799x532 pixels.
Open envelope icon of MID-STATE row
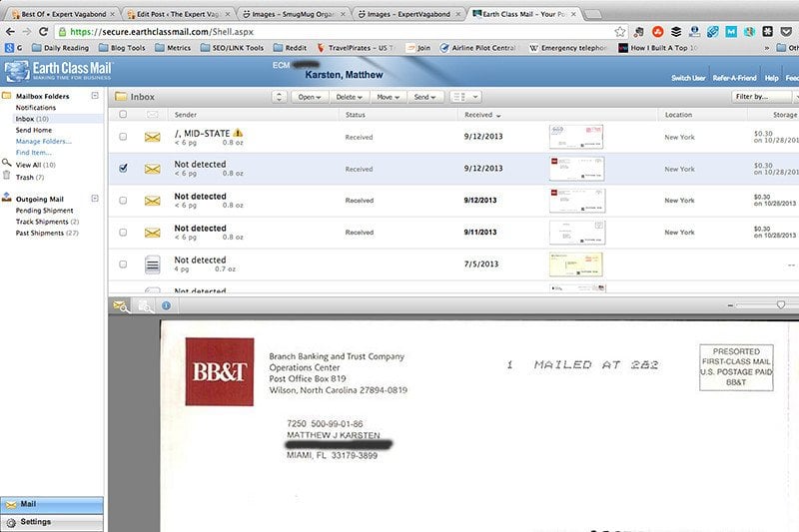pyautogui.click(x=153, y=137)
